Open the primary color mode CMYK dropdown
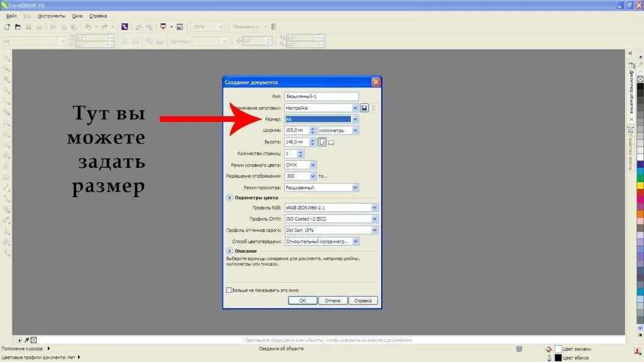The width and height of the screenshot is (644, 362). [313, 165]
